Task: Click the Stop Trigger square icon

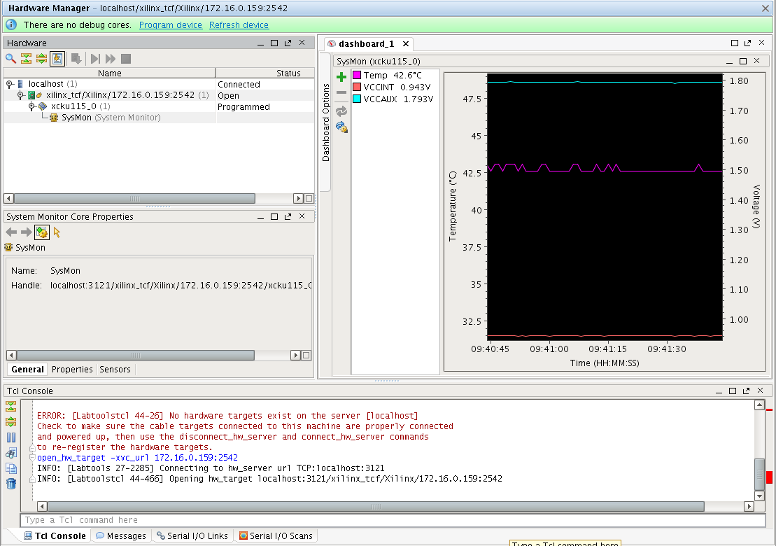Action: 126,59
